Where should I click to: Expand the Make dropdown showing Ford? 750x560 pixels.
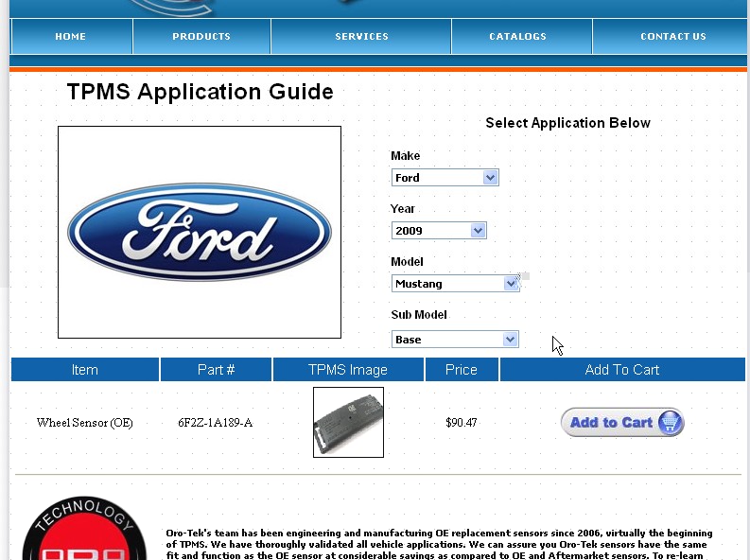[x=445, y=178]
